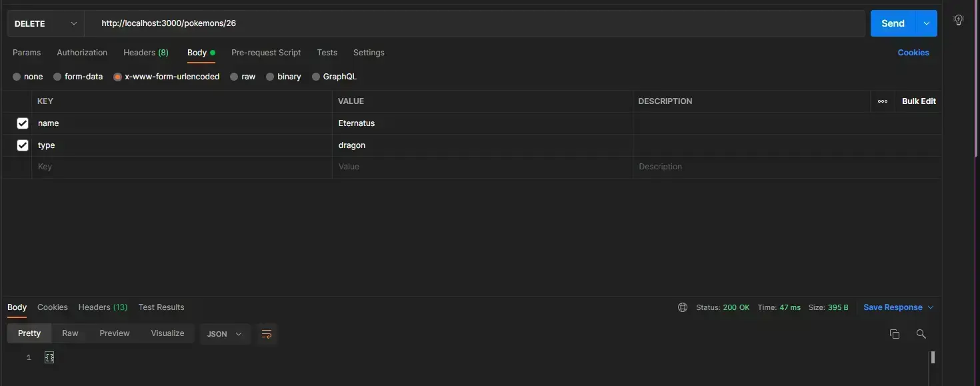Screen dimensions: 980x386
Task: Open the DELETE HTTP method dropdown
Action: click(46, 23)
